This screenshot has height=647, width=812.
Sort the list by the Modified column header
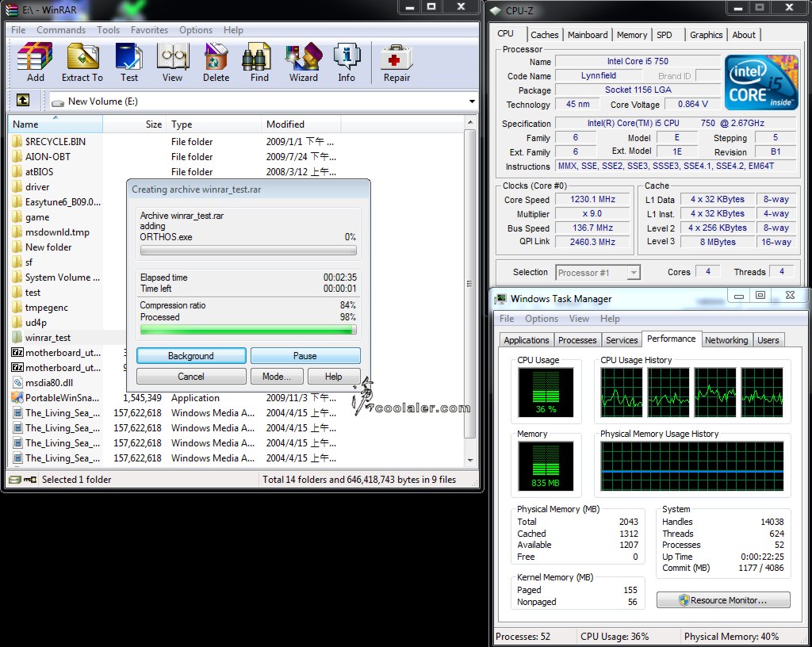301,124
